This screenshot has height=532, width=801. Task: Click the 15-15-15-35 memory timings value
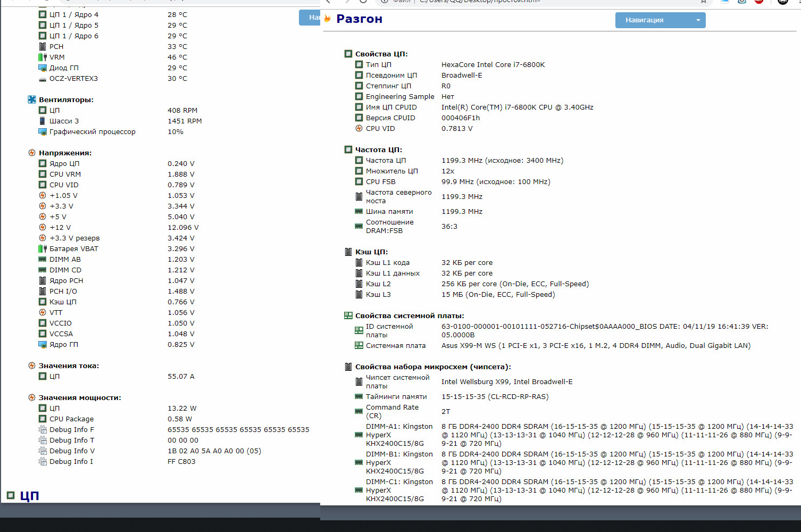pos(495,396)
